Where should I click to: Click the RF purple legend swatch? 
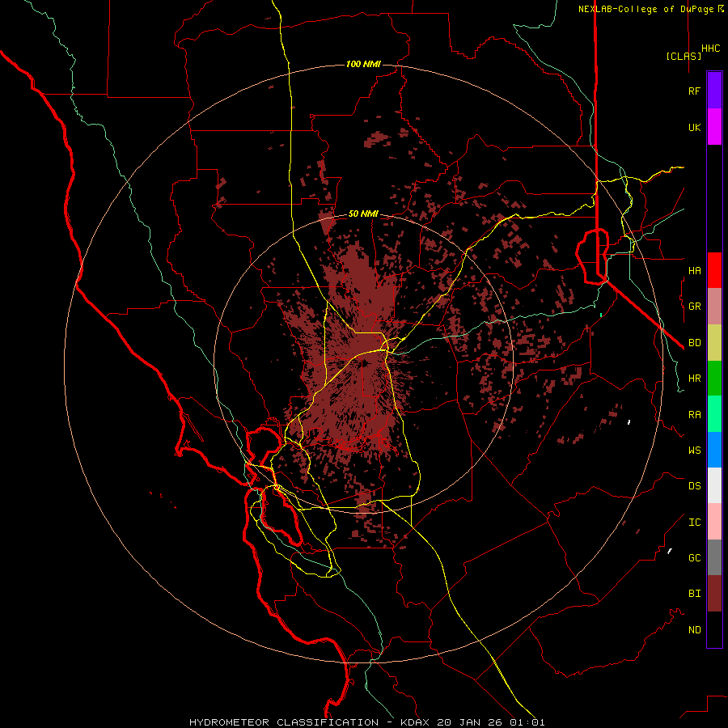click(x=714, y=91)
